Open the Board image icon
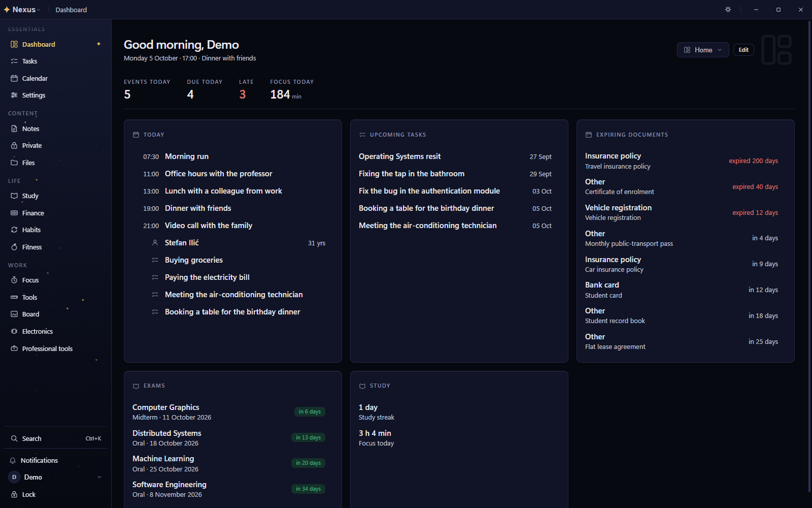 14,314
